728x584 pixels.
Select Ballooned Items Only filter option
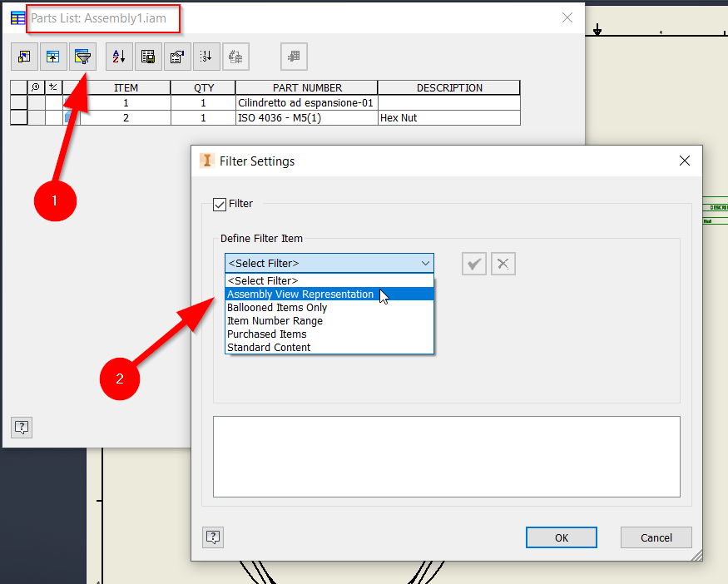(x=277, y=307)
